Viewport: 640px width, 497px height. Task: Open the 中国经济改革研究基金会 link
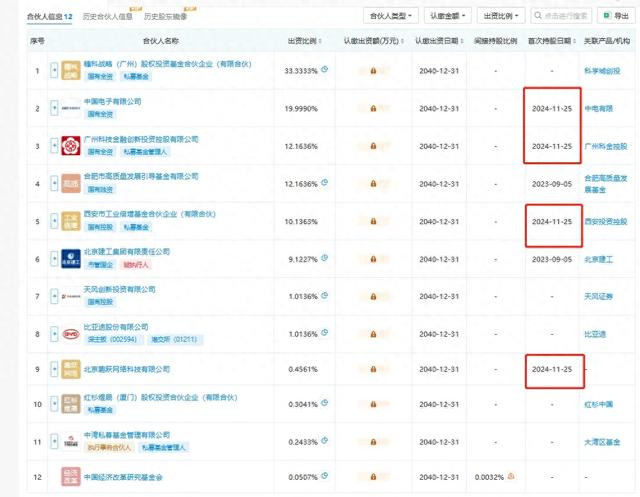point(123,477)
